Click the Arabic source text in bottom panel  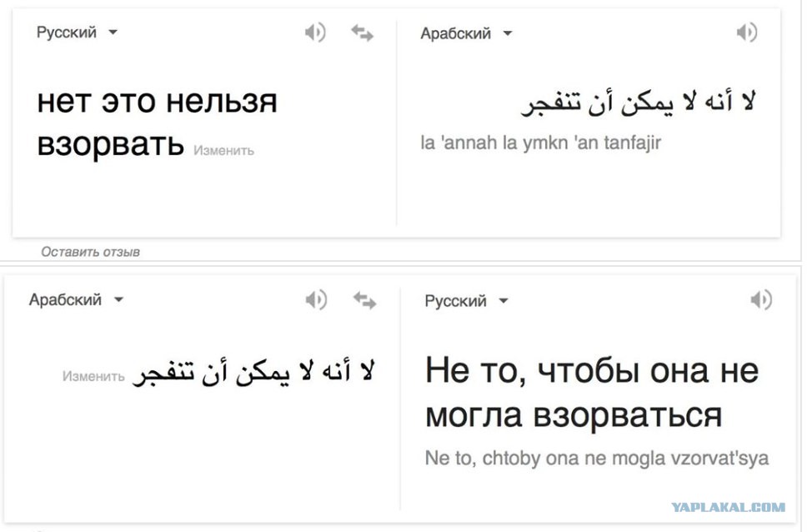click(x=253, y=372)
